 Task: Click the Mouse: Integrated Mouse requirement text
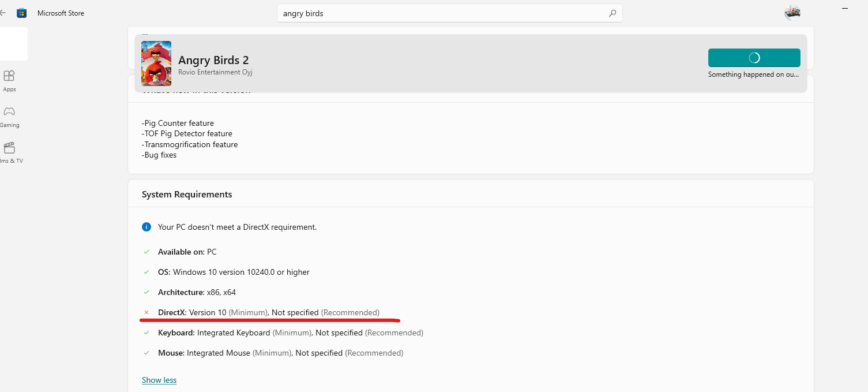[280, 353]
